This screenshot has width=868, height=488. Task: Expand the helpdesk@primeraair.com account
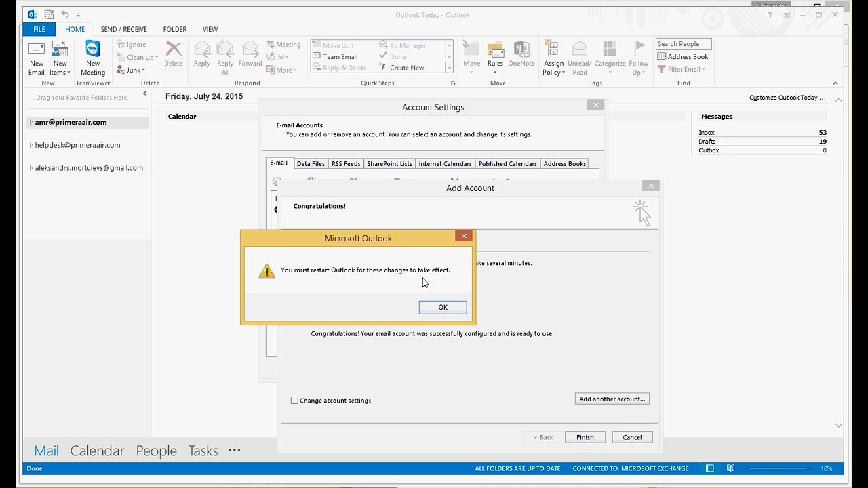click(x=31, y=145)
